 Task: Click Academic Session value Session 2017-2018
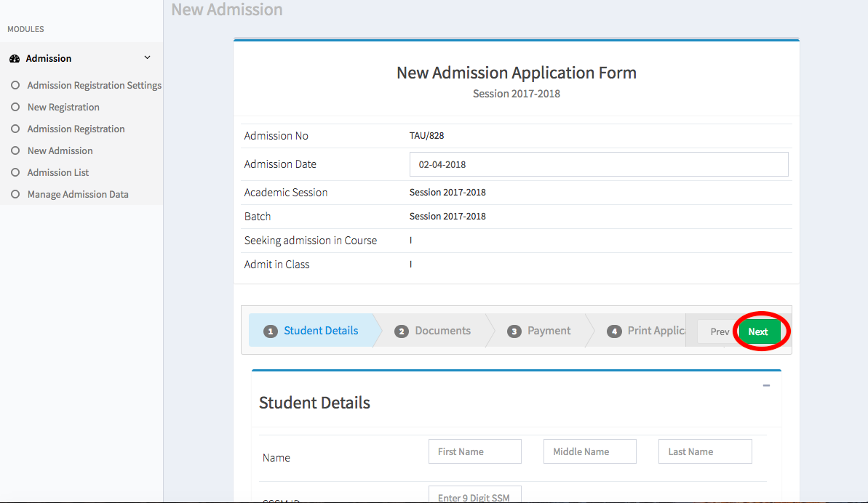pyautogui.click(x=447, y=193)
